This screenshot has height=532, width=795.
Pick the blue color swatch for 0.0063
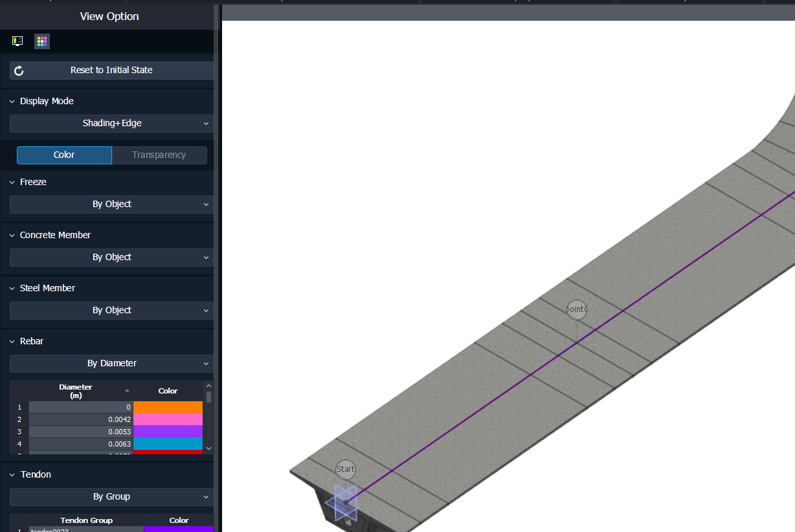click(168, 444)
